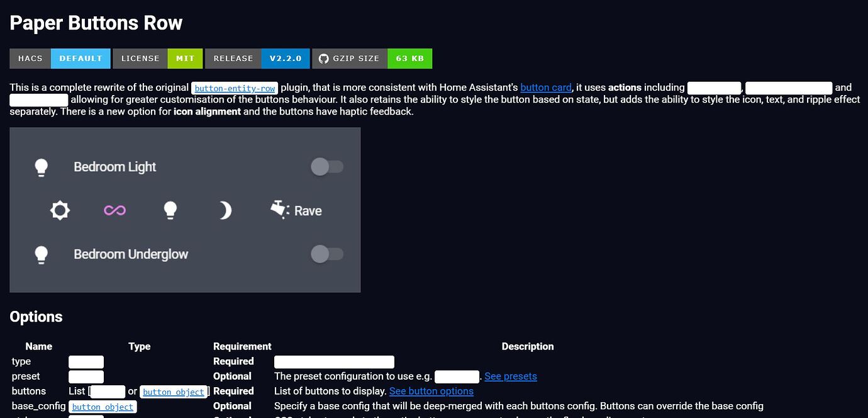Click the HACS DEFAULT badge
Screen dimensions: 868x418
[81, 58]
